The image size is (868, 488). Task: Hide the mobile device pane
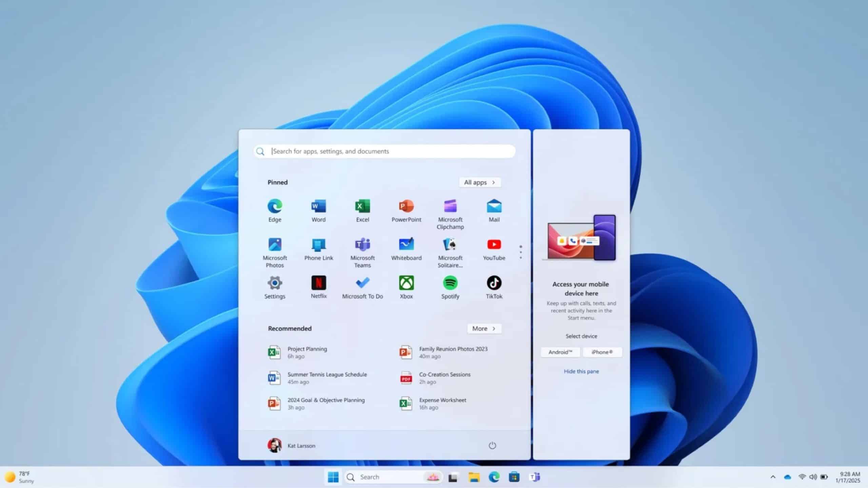(581, 370)
